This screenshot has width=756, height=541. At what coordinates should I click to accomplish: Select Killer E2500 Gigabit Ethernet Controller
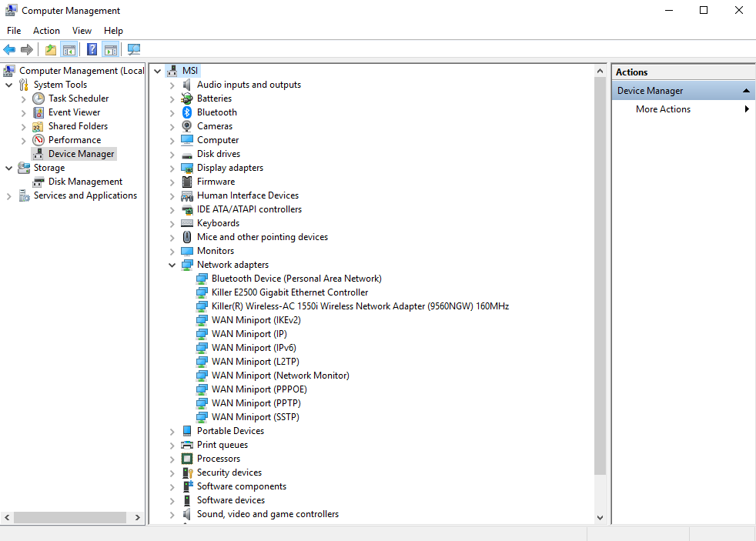coord(289,292)
